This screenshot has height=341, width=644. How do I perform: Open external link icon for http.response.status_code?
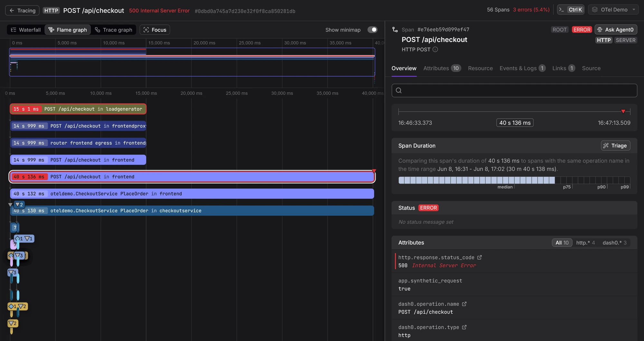pos(479,257)
